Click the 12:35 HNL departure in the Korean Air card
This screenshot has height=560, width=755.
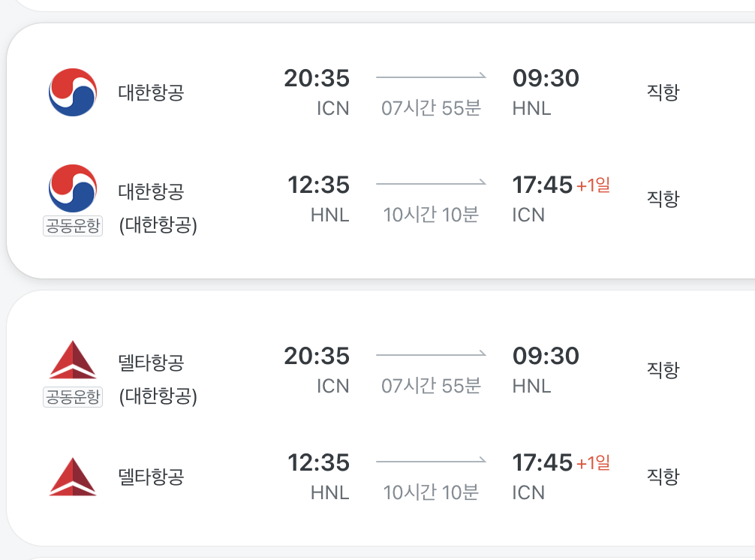tap(319, 185)
